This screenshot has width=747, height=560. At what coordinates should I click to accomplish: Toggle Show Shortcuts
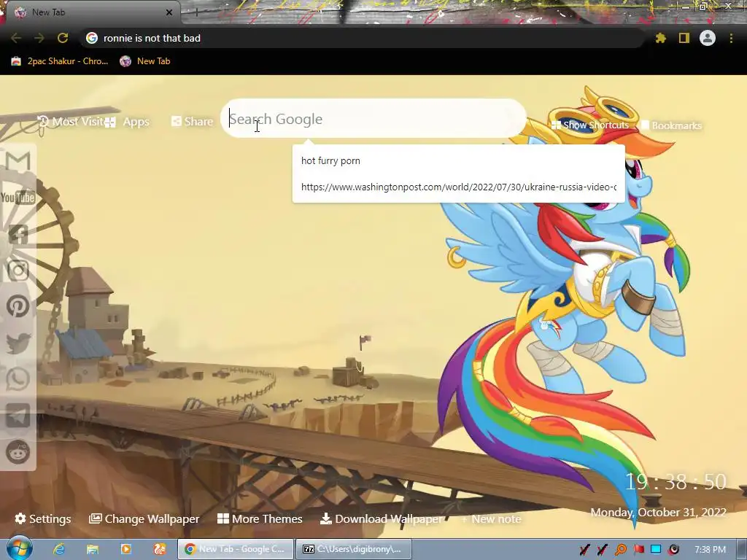[x=589, y=125]
